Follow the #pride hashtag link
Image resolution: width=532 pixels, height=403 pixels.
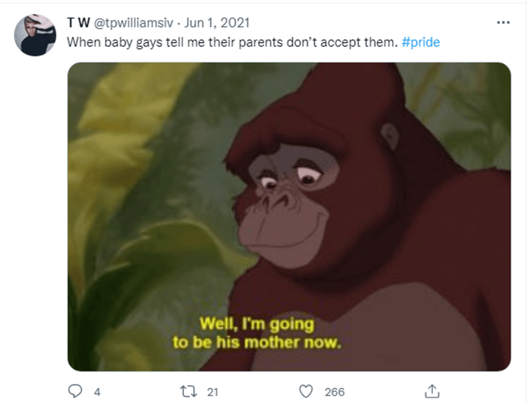click(421, 42)
